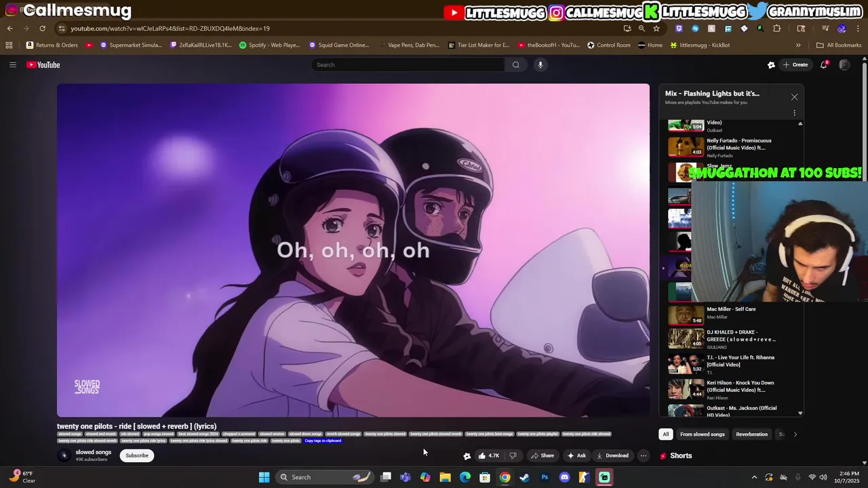Dislike the video with thumbs down
Screen dimensions: 868x488
(x=513, y=455)
